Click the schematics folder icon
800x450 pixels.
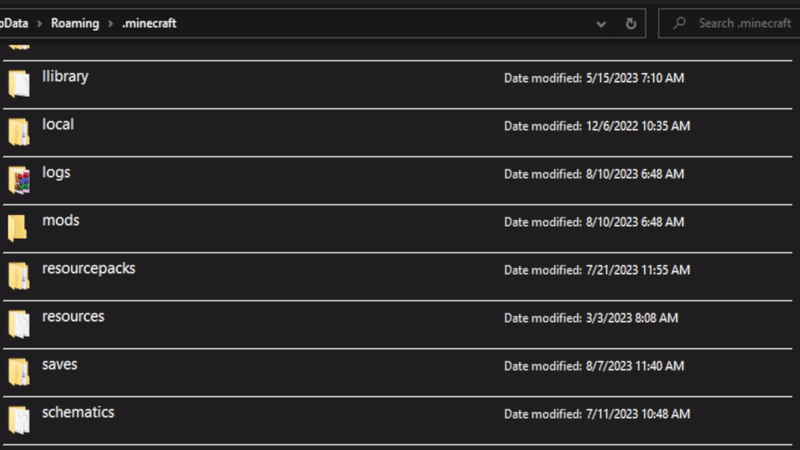point(18,420)
